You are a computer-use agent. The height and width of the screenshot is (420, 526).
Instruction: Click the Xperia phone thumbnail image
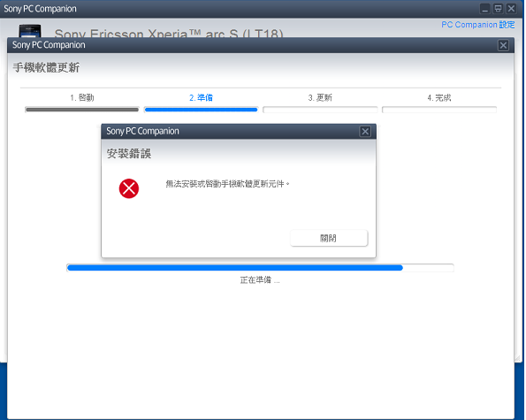click(x=30, y=31)
